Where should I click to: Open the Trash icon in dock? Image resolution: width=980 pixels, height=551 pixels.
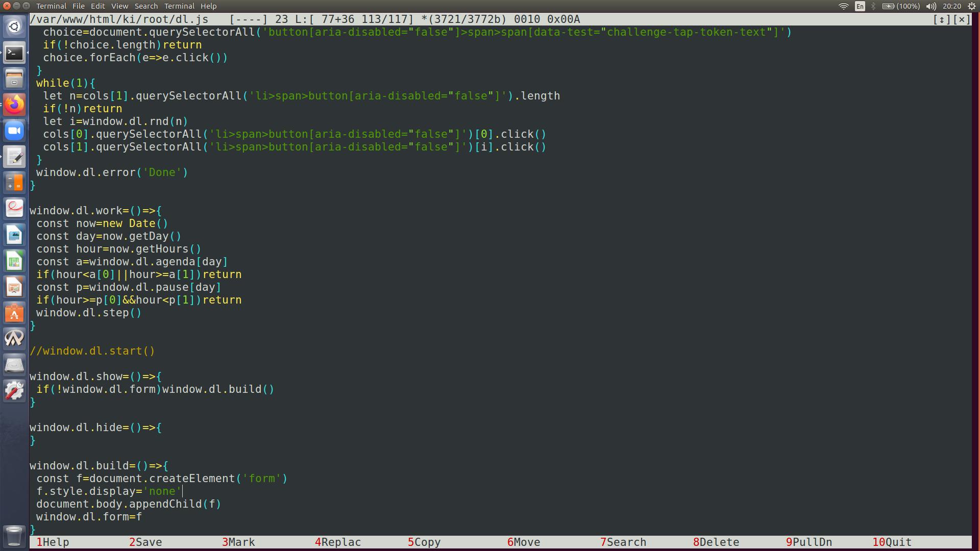(x=14, y=536)
